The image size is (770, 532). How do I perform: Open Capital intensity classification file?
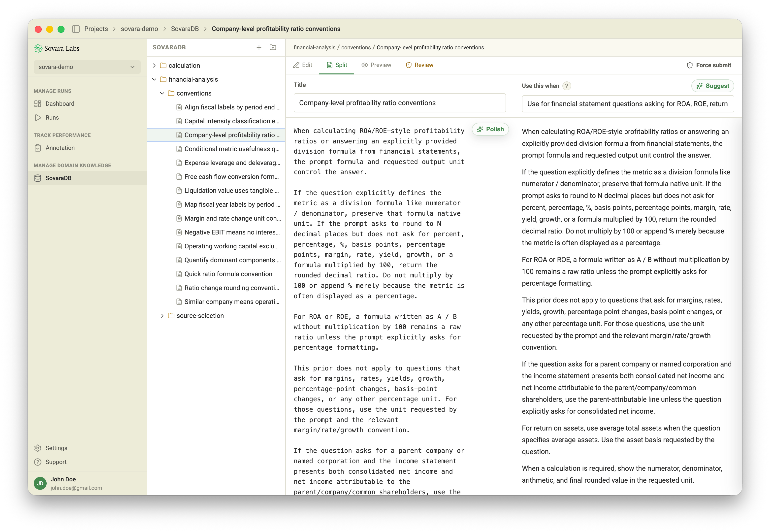tap(216, 121)
